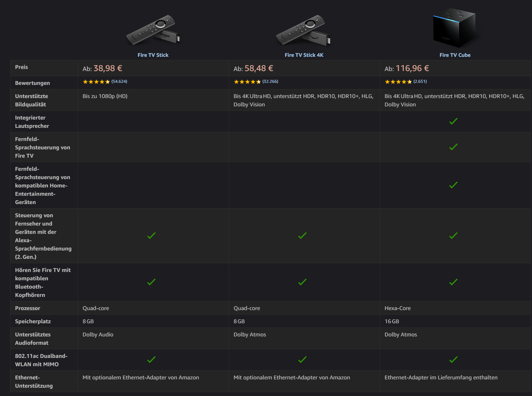The height and width of the screenshot is (396, 532).
Task: Click the Fire TV Cube product image
Action: pos(454,28)
